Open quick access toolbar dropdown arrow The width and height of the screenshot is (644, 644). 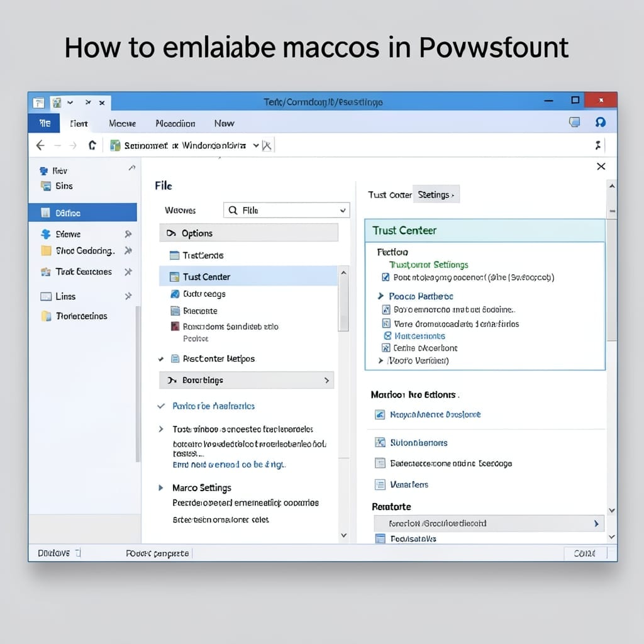pyautogui.click(x=70, y=103)
